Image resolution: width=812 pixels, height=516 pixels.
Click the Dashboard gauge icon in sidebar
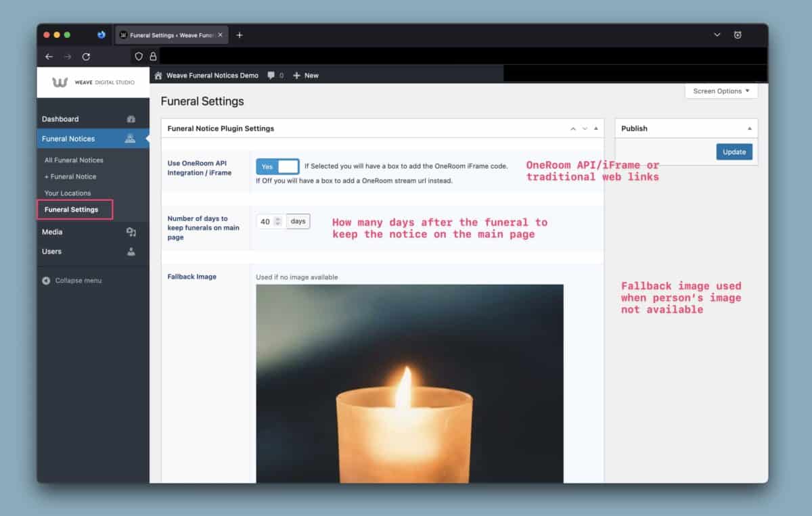(131, 119)
